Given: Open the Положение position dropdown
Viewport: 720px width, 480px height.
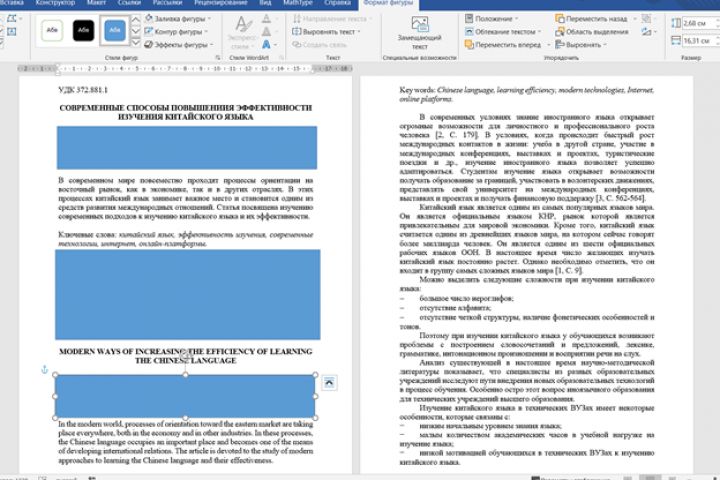Looking at the screenshot, I should pos(491,19).
